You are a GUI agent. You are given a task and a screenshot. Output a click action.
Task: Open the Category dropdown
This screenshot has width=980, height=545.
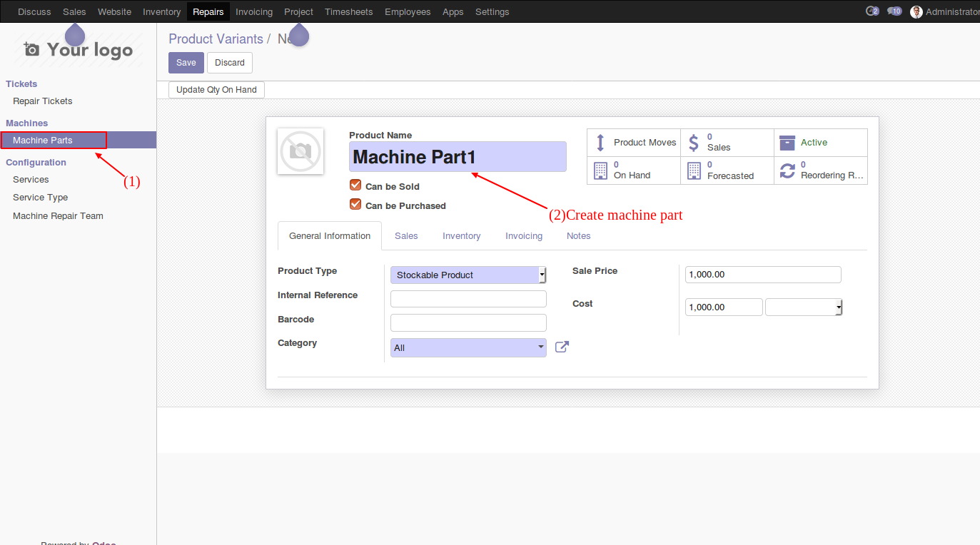468,347
